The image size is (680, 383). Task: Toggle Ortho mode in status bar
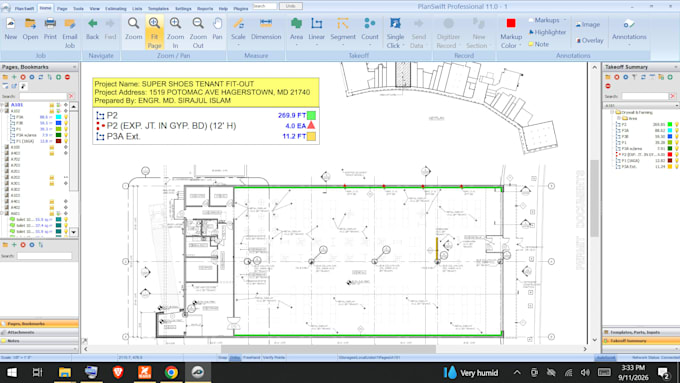[235, 357]
